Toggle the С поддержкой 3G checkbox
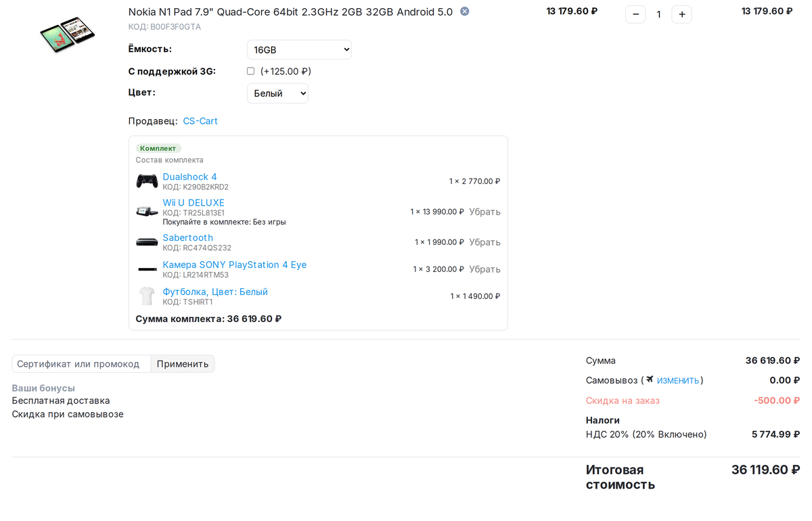Screen dimensions: 812x521 coord(250,71)
